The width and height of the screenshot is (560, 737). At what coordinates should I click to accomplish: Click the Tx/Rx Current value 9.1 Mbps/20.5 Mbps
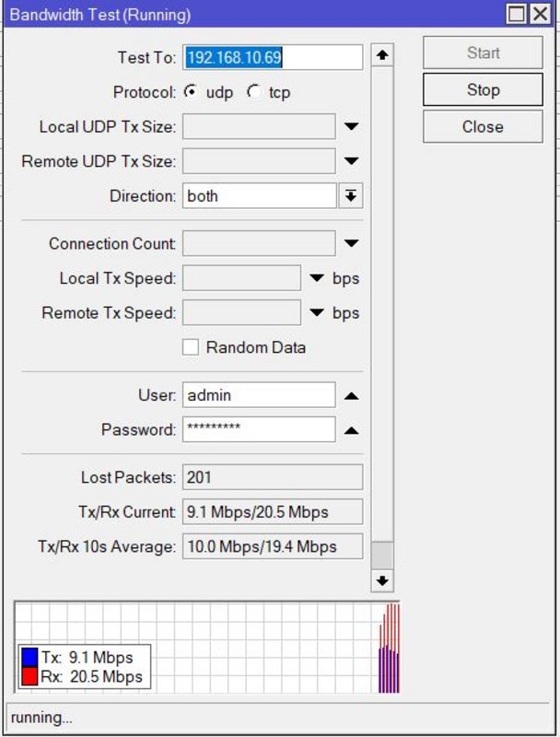click(x=273, y=512)
